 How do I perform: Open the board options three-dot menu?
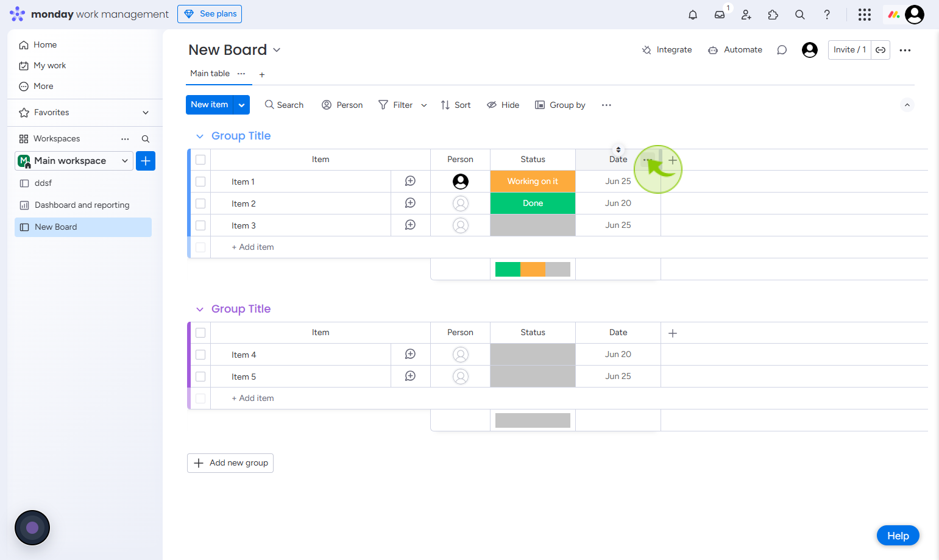click(905, 50)
